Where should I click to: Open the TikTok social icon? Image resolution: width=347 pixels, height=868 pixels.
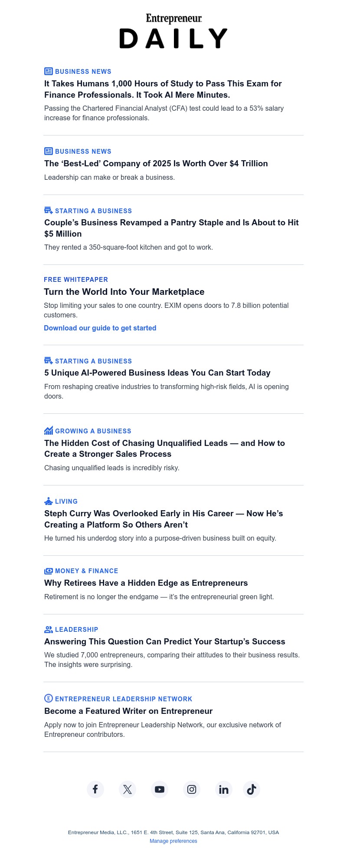[x=252, y=789]
